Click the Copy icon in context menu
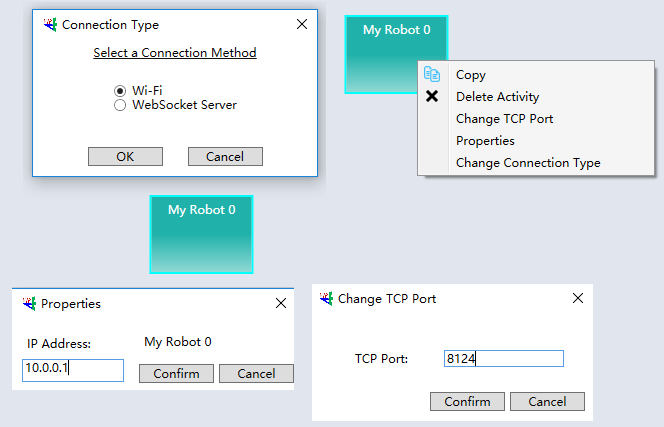The image size is (664, 427). pyautogui.click(x=432, y=74)
